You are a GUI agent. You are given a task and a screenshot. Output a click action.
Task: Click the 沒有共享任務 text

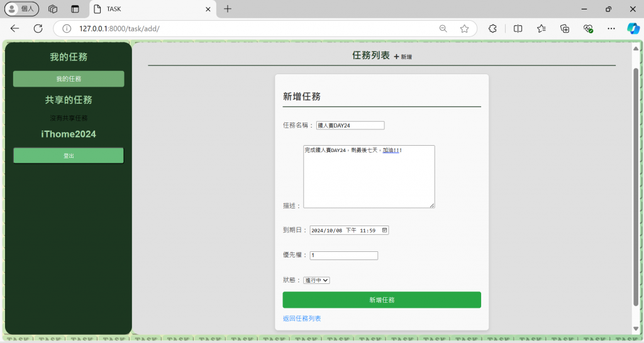[x=69, y=118]
